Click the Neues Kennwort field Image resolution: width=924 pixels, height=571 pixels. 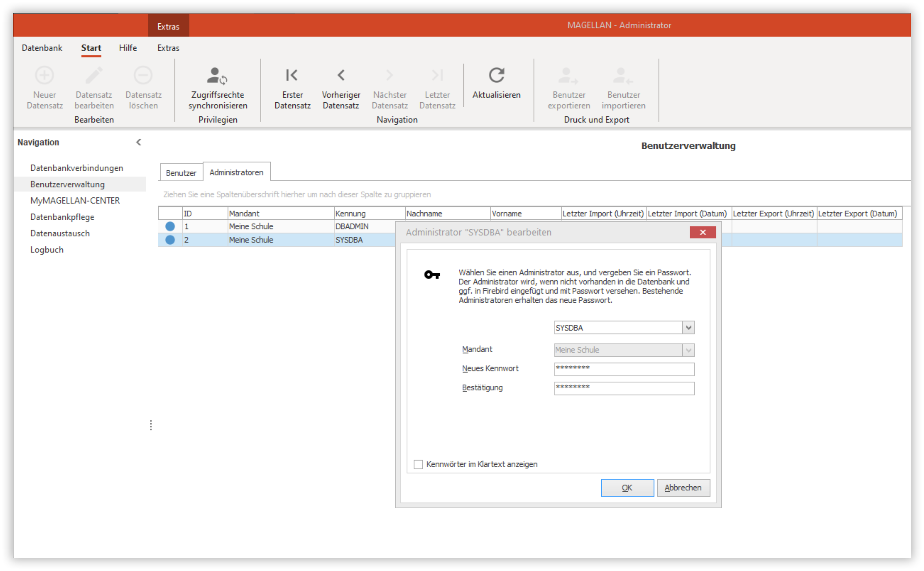coord(624,369)
